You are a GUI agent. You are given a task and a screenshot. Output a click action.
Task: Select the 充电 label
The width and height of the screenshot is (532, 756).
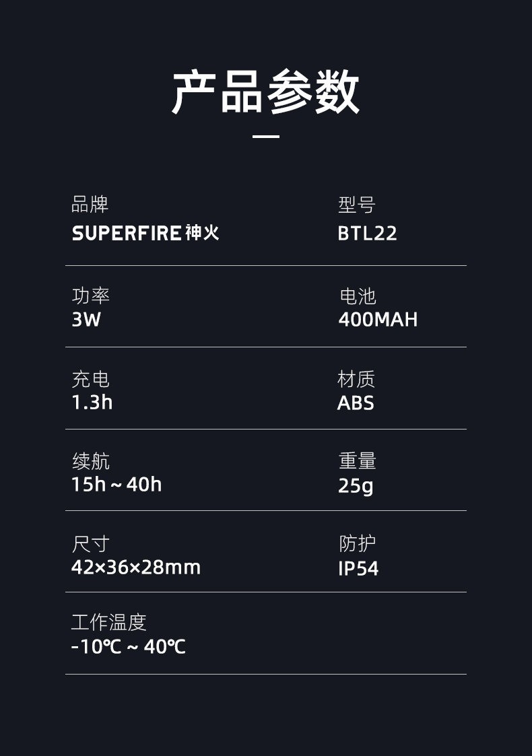(x=90, y=379)
